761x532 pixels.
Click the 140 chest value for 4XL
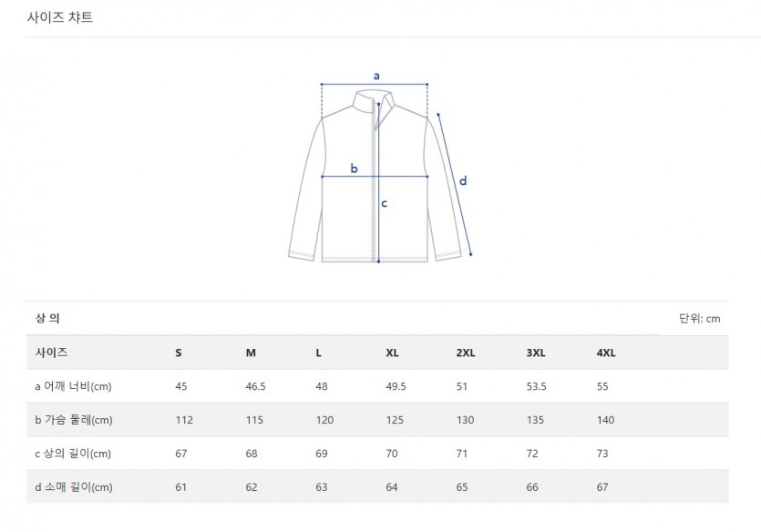pyautogui.click(x=605, y=420)
